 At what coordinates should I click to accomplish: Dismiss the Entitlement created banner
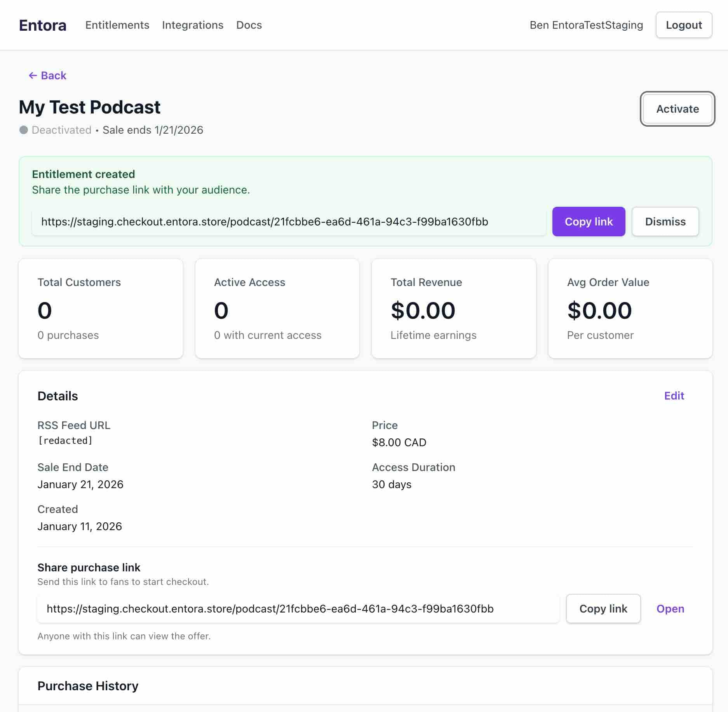point(665,222)
